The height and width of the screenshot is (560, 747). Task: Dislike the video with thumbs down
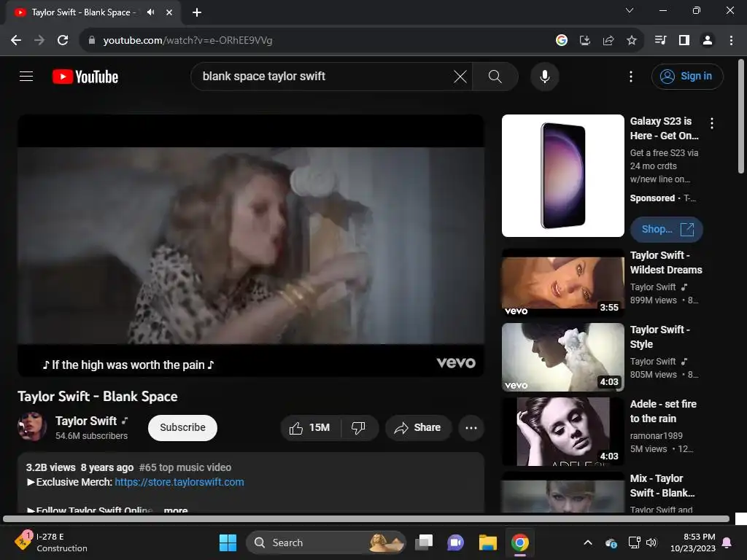pyautogui.click(x=359, y=427)
